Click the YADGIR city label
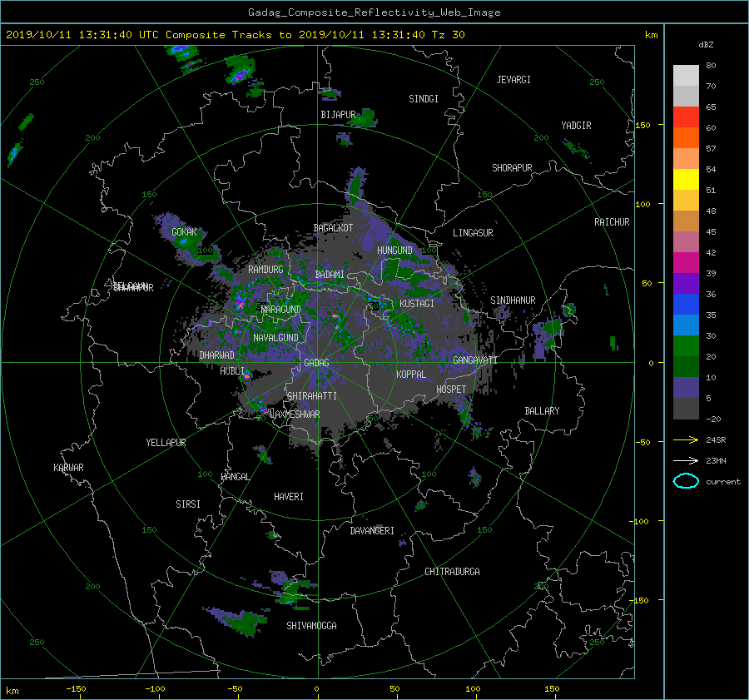The image size is (749, 700). click(x=576, y=125)
